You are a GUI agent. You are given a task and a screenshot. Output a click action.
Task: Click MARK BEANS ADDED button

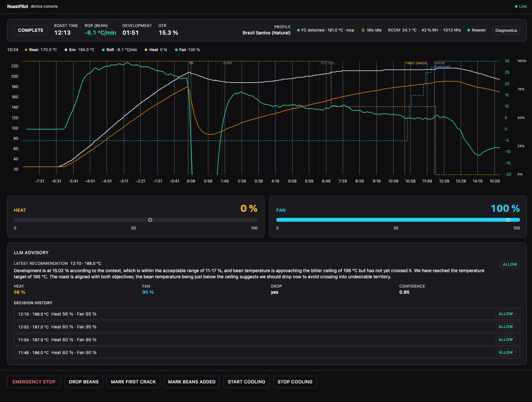(x=192, y=382)
